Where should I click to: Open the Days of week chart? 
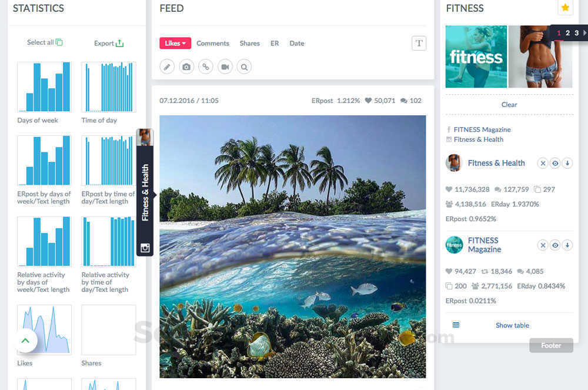click(x=44, y=87)
